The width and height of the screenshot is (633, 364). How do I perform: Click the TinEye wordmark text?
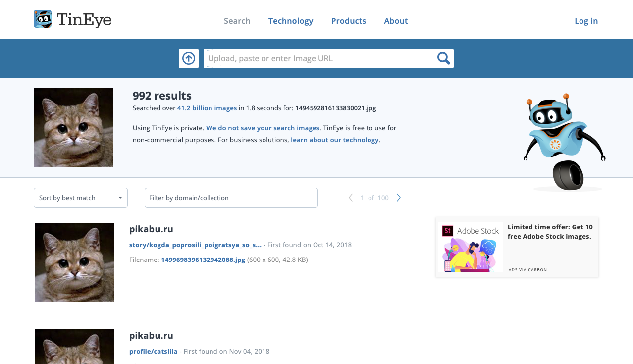tap(84, 20)
